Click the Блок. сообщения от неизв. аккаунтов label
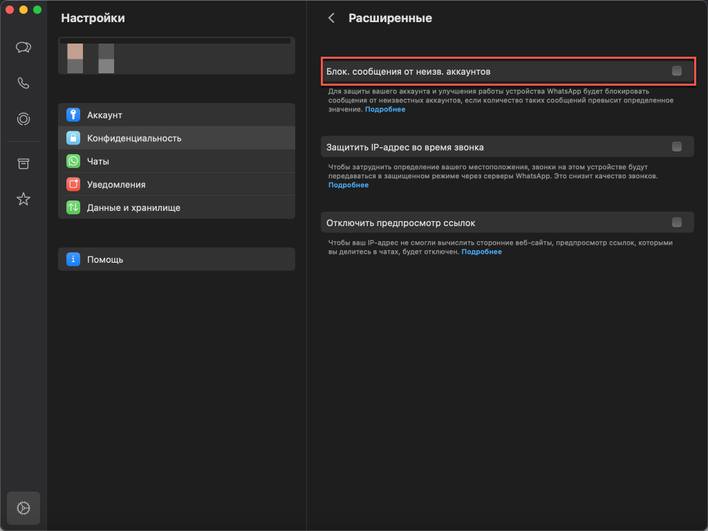The height and width of the screenshot is (531, 708). coord(408,71)
